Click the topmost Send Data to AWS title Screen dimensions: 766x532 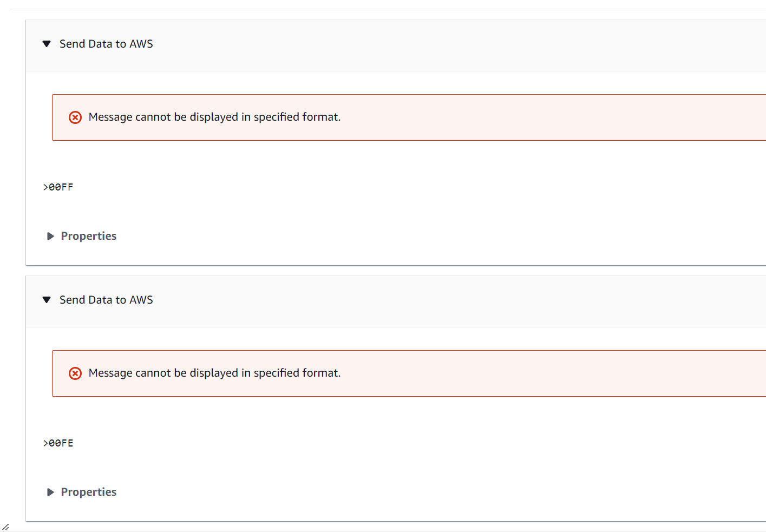point(106,44)
